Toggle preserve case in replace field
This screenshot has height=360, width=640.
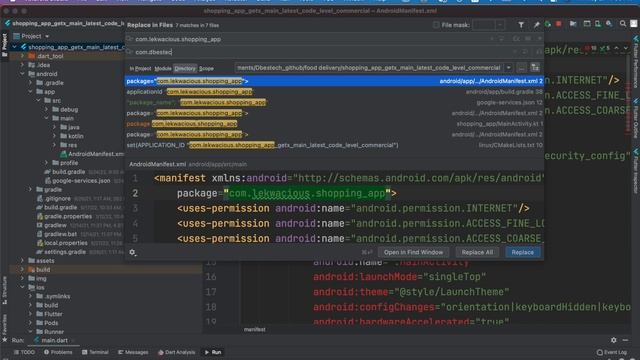539,52
